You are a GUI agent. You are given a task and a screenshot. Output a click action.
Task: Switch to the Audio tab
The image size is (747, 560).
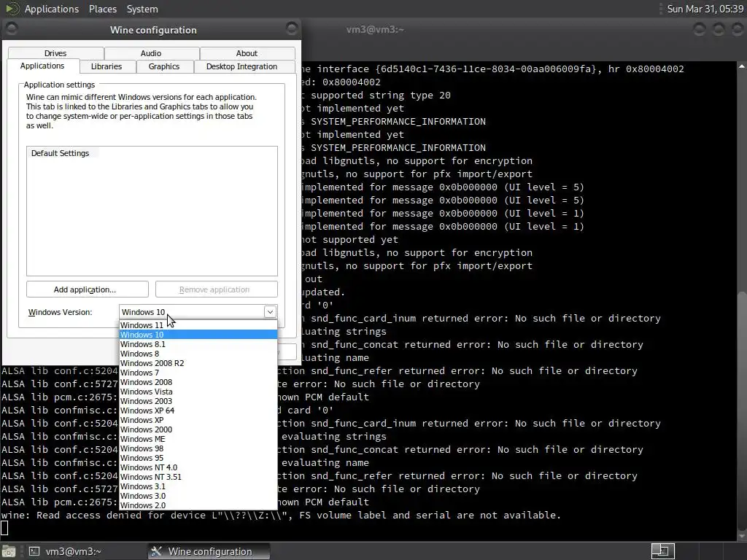tap(151, 53)
